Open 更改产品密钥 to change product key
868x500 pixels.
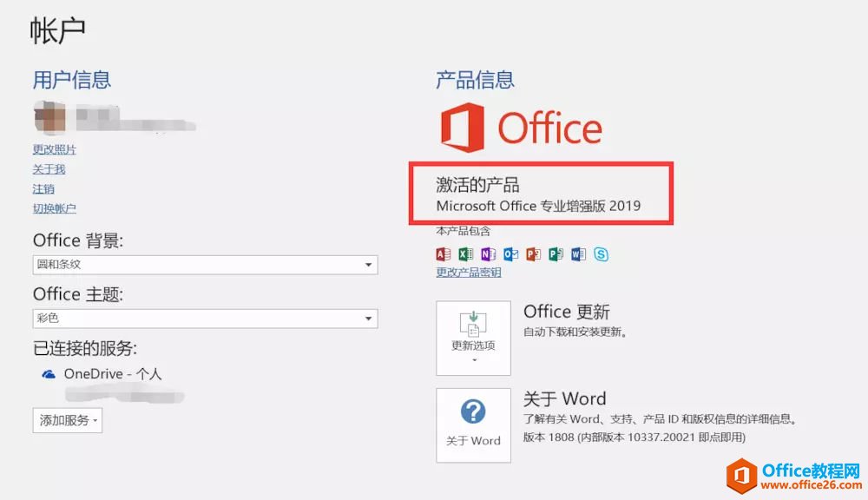click(469, 270)
